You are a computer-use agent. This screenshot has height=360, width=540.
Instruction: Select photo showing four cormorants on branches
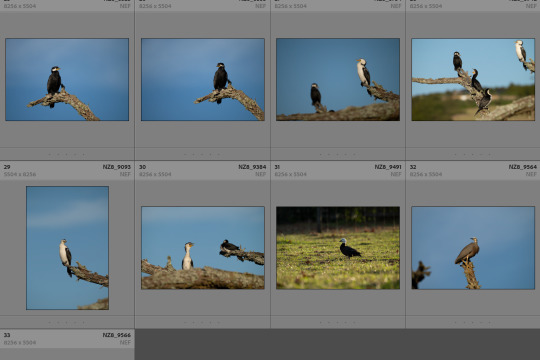click(473, 80)
